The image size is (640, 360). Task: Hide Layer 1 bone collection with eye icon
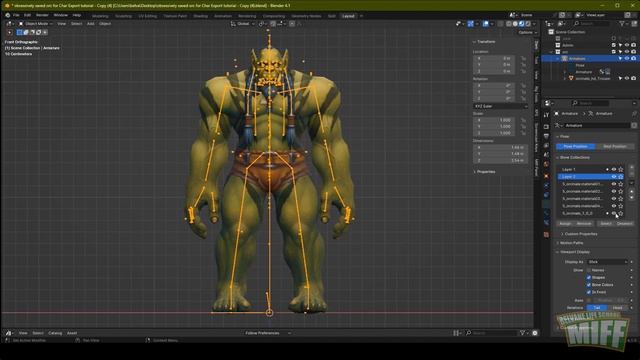click(x=613, y=169)
